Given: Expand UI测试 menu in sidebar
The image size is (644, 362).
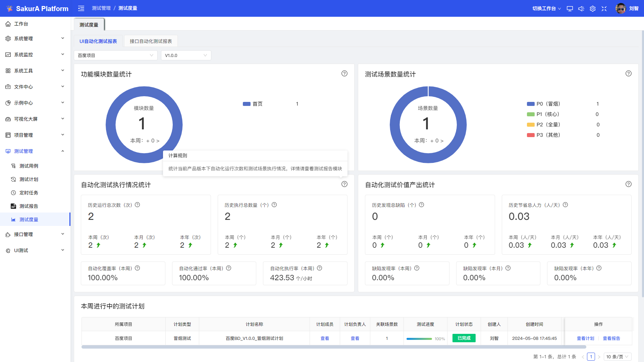Looking at the screenshot, I should coord(35,250).
